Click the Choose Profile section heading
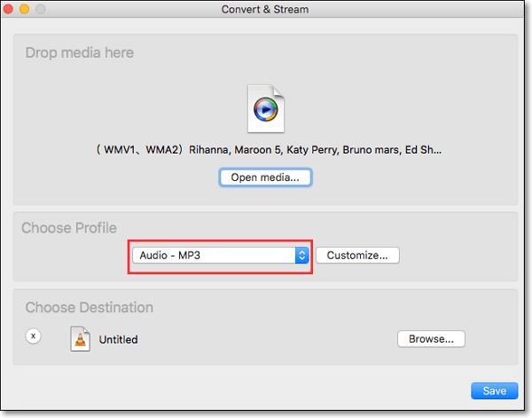Viewport: 532px width, 418px height. coord(69,228)
